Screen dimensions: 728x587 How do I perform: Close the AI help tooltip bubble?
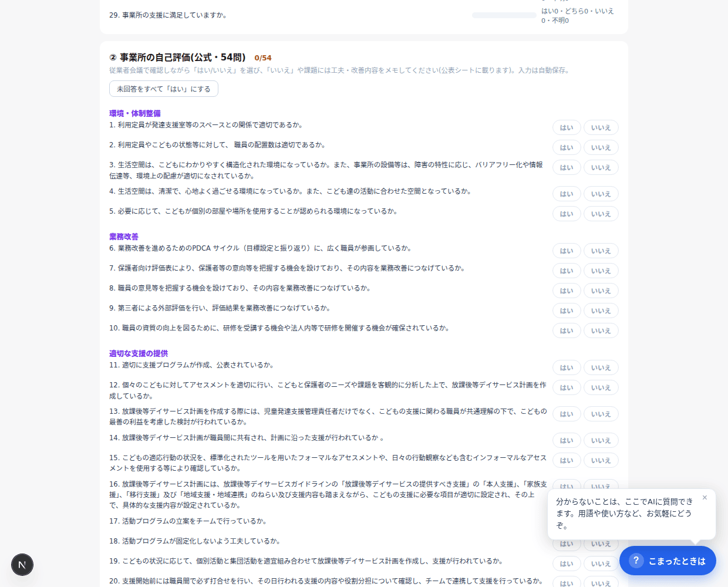(x=705, y=498)
